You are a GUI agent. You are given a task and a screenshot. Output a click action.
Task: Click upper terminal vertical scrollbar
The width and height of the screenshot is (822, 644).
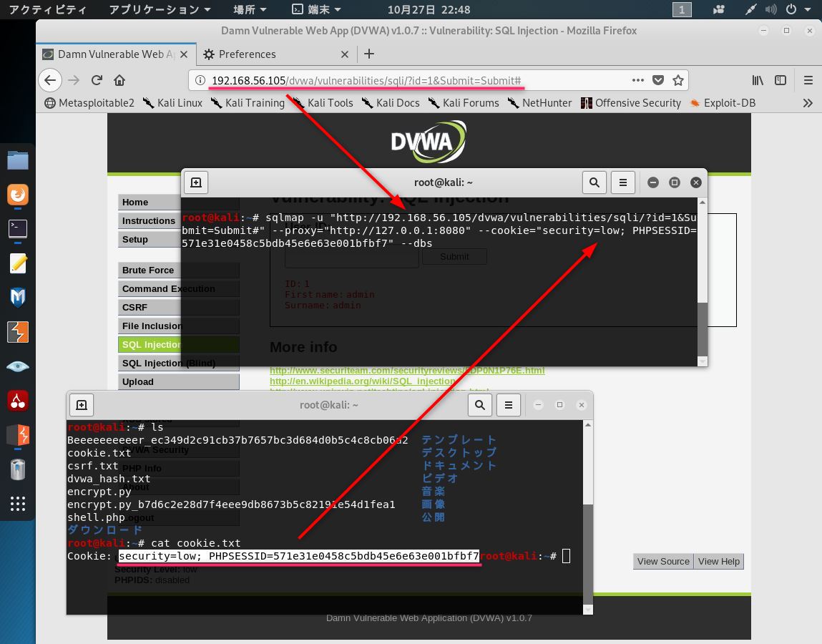(x=703, y=282)
